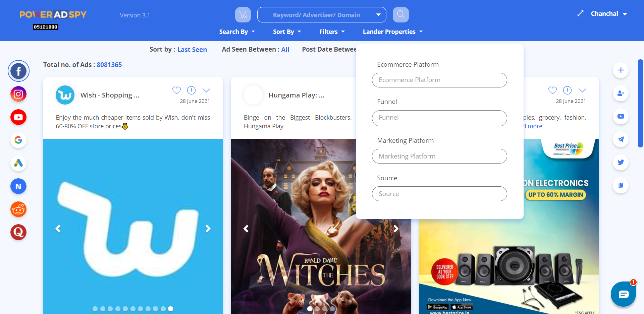Image resolution: width=644 pixels, height=314 pixels.
Task: Click the Twitter bird icon
Action: (621, 162)
